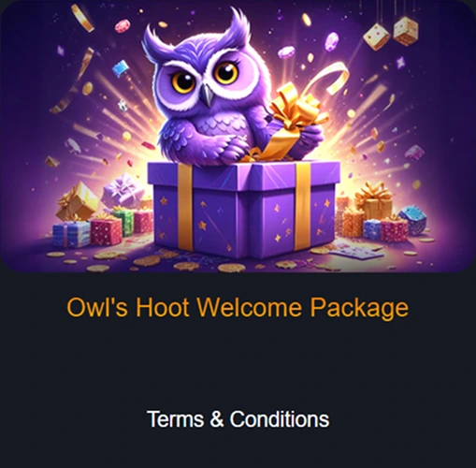This screenshot has height=468, width=476.
Task: Click the golden bow the owl holds
Action: [x=297, y=110]
